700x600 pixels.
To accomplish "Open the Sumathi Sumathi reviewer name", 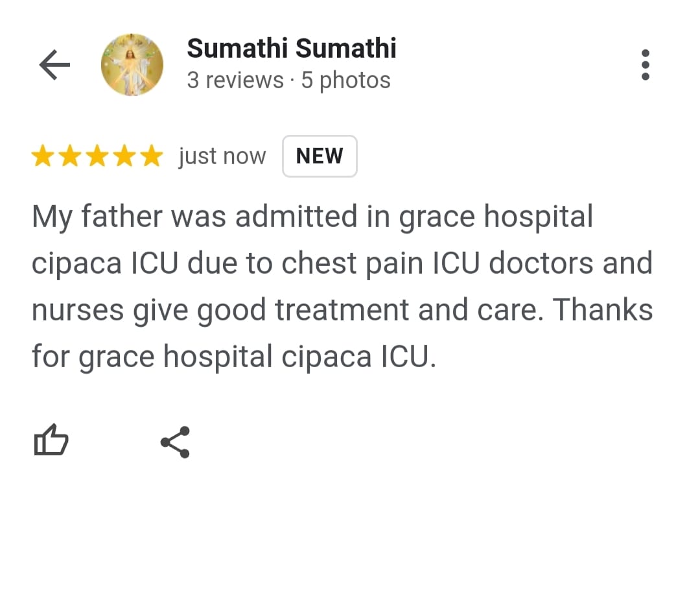I will (292, 49).
